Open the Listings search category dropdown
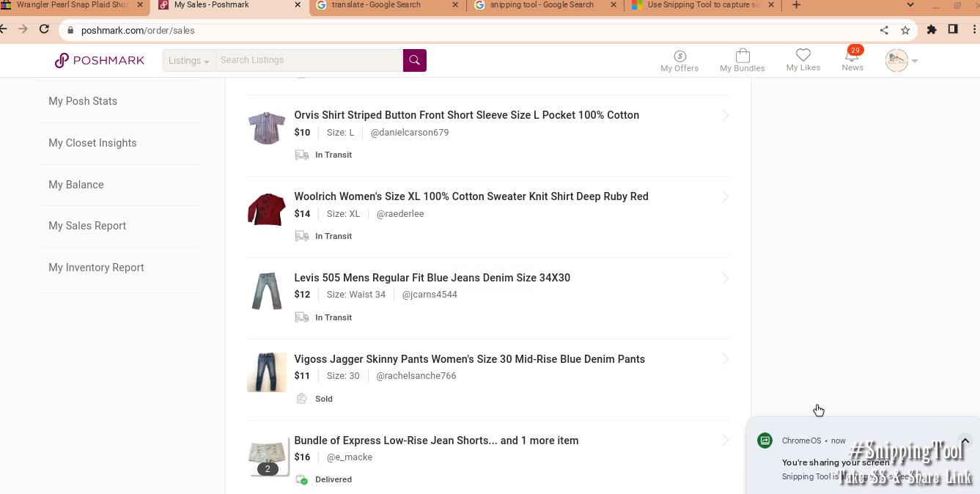980x494 pixels. (189, 60)
